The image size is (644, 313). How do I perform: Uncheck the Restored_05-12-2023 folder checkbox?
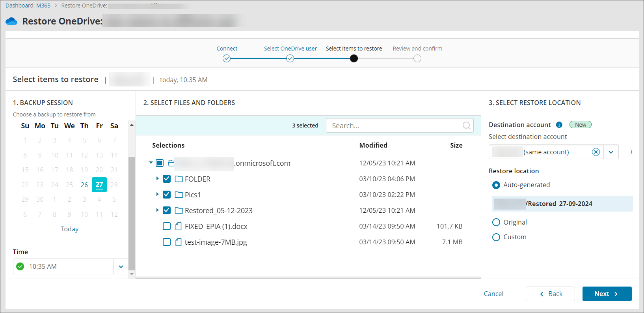167,210
